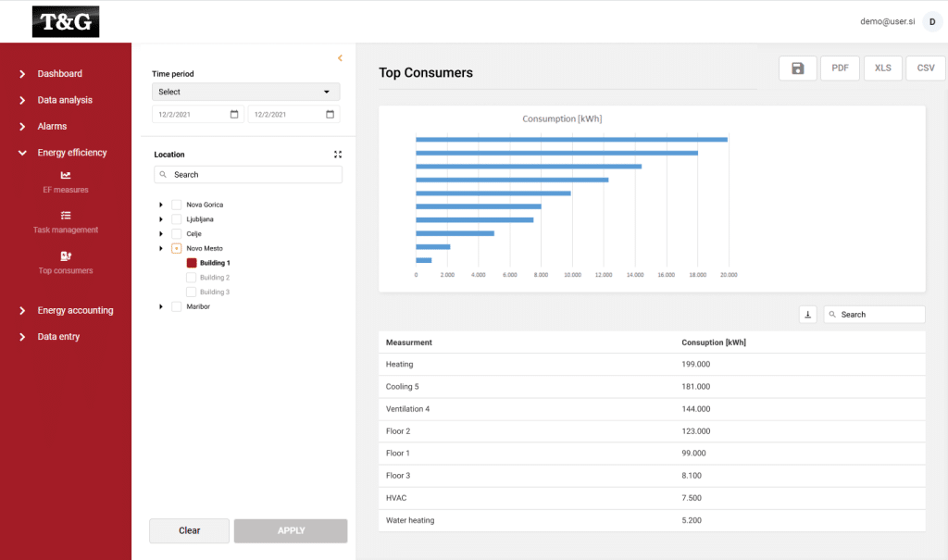Collapse the filter panel with orange chevron

coord(340,58)
